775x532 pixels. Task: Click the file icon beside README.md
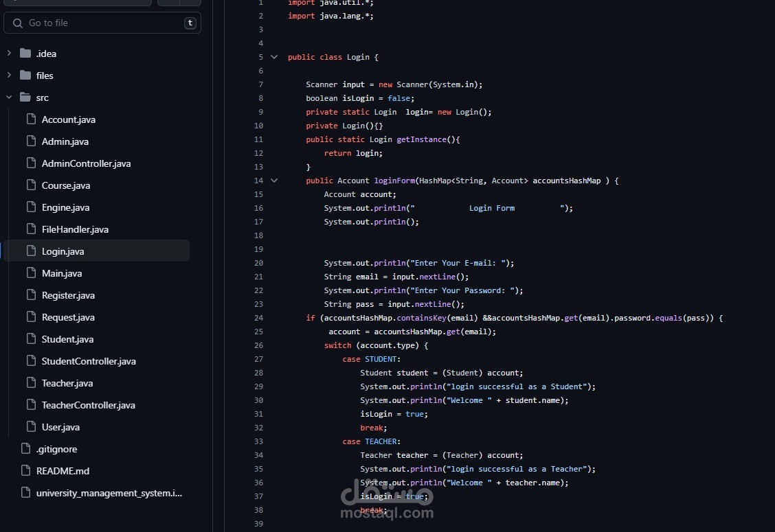[25, 470]
